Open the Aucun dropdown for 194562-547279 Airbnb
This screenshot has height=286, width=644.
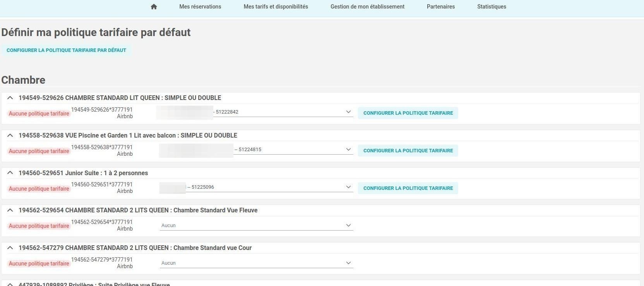[x=256, y=263]
